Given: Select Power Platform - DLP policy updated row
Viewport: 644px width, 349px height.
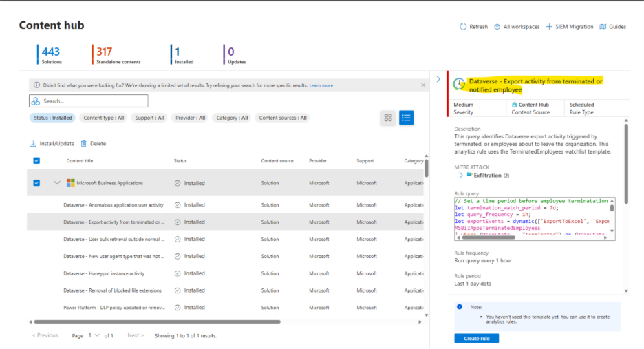Looking at the screenshot, I should click(225, 308).
